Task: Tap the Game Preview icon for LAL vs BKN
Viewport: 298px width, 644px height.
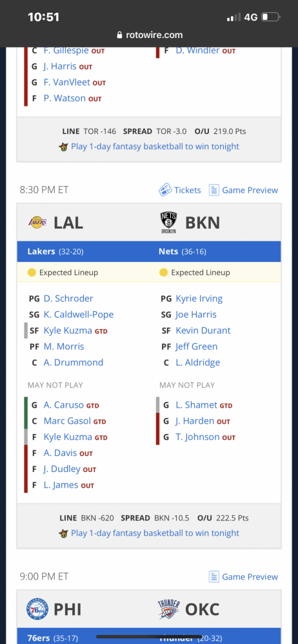Action: click(x=214, y=190)
